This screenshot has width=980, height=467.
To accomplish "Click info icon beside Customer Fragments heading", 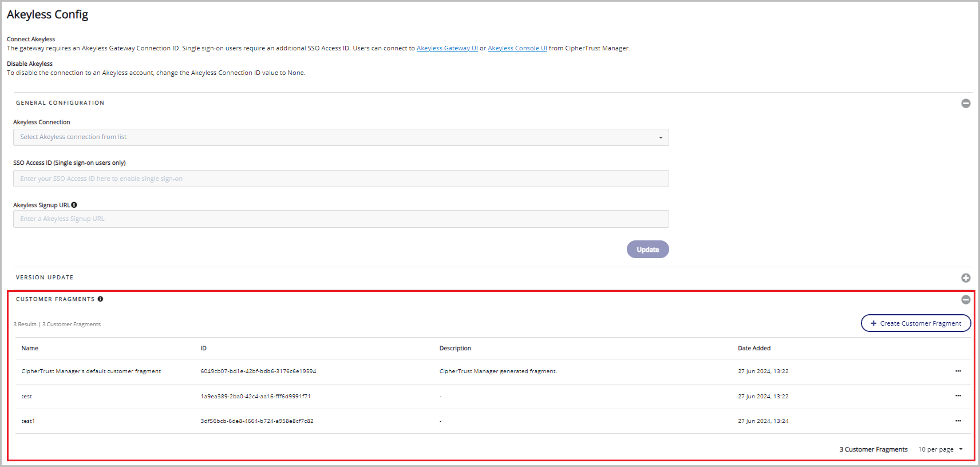I will pos(100,299).
